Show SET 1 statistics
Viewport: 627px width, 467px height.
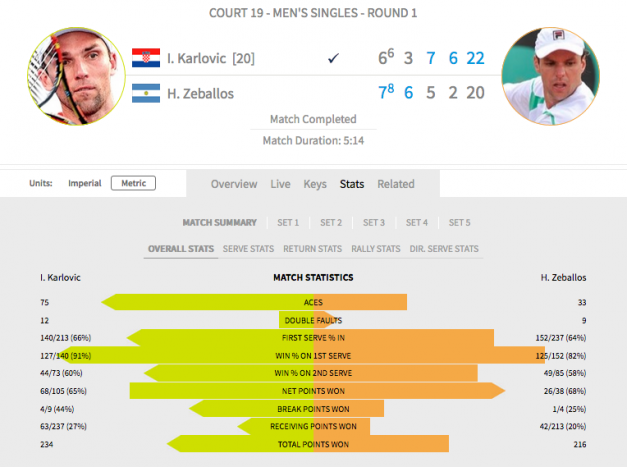288,223
